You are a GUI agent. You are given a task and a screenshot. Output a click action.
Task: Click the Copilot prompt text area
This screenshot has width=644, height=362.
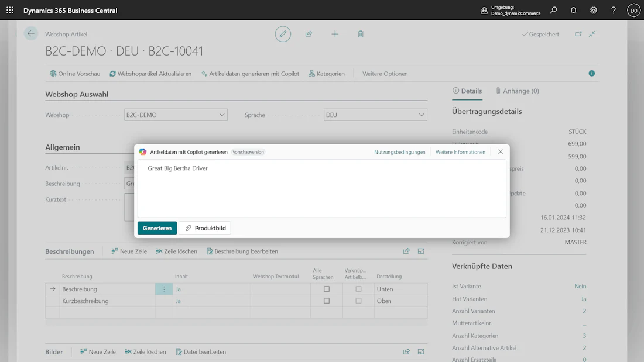pos(322,189)
